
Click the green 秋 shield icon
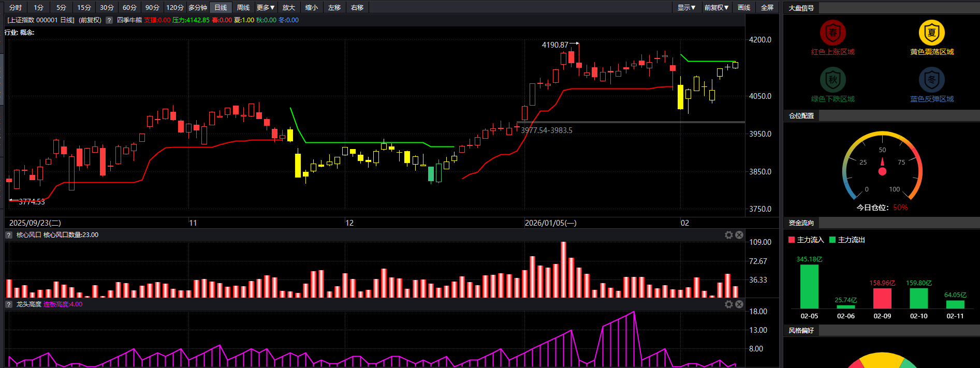point(832,80)
